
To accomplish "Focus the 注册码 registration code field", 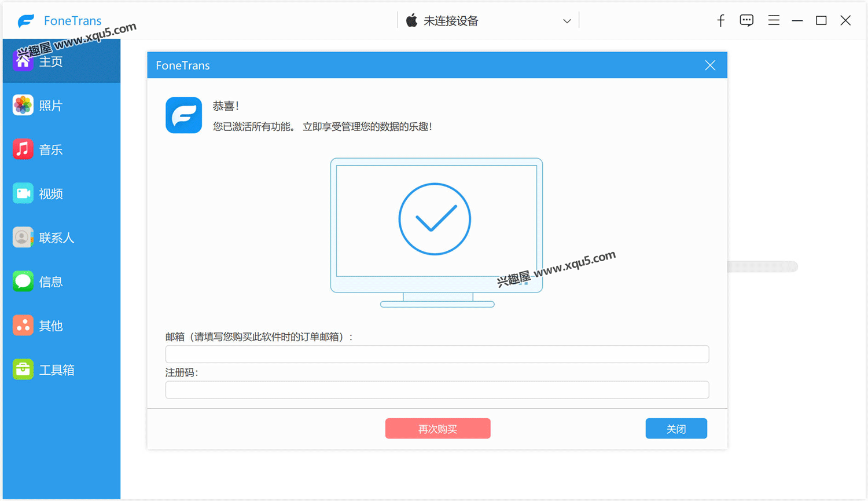I will coord(437,390).
